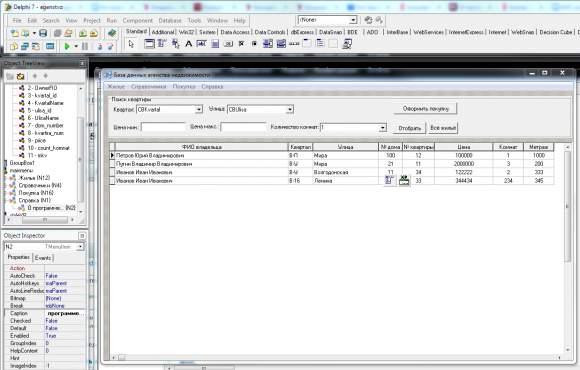Click the Оформить покупку button
Viewport: 580px width, 370px height.
[425, 109]
